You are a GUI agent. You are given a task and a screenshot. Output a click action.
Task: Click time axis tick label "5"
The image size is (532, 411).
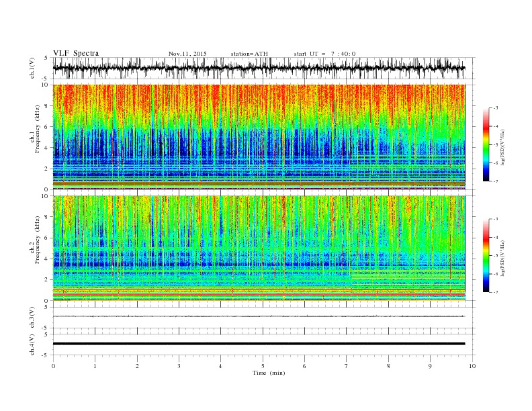263,366
